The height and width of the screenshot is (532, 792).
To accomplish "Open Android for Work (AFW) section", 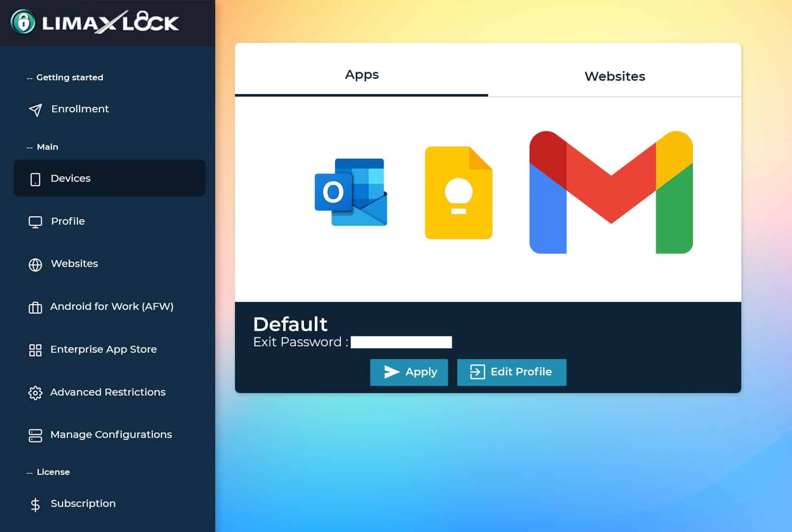I will coord(109,306).
